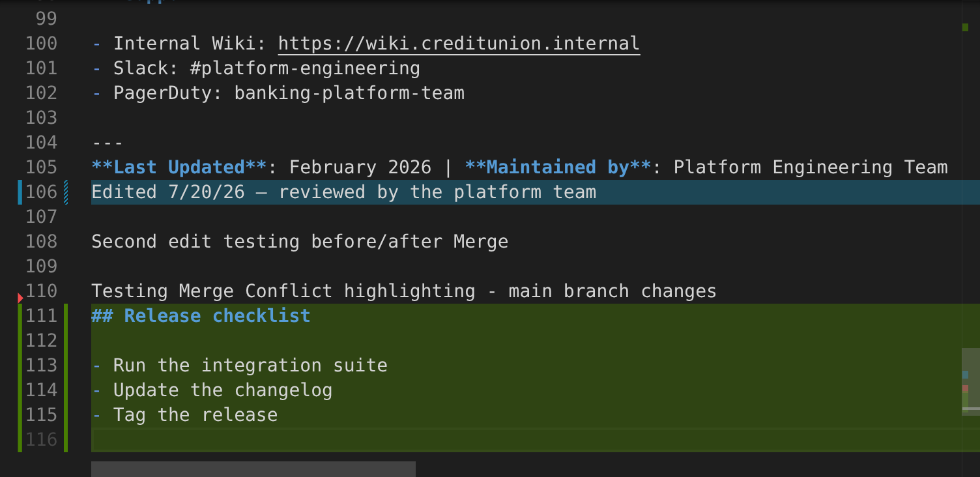Click the "**Last Updated**" bold text
This screenshot has height=477, width=980.
click(x=179, y=167)
